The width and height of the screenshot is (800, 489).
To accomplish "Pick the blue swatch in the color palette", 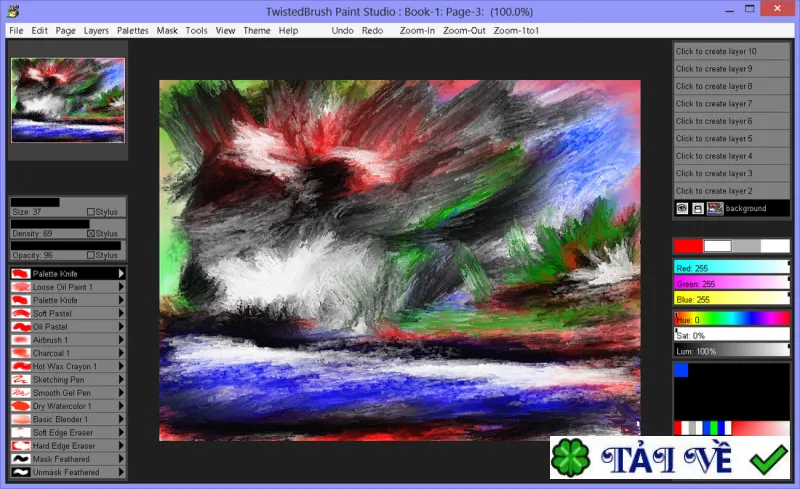I will [x=681, y=370].
